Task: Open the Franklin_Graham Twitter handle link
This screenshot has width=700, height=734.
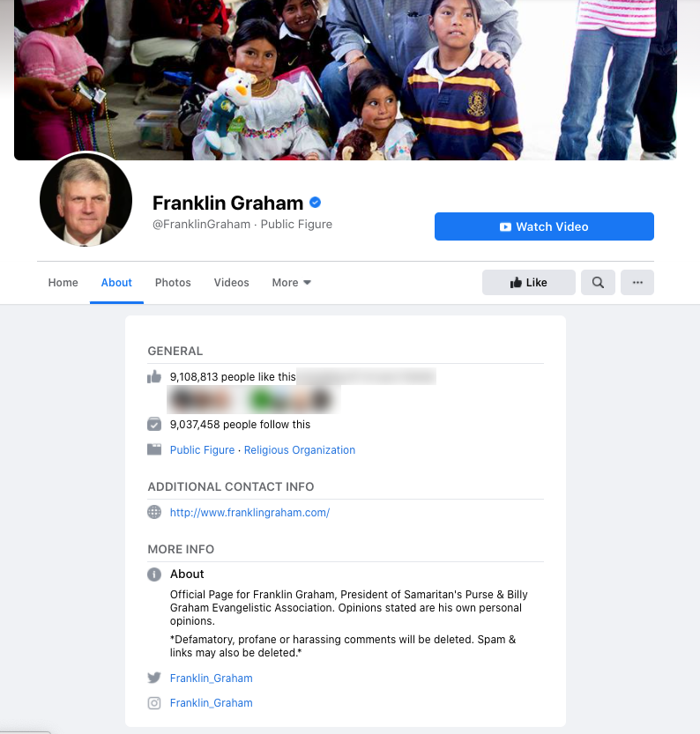Action: (212, 678)
